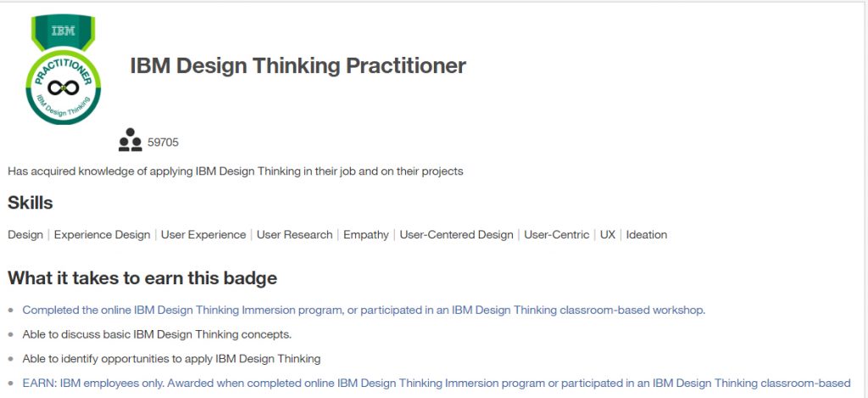This screenshot has height=398, width=868.
Task: Click the IBM Design Thinking Practitioner badge image
Action: coord(63,70)
